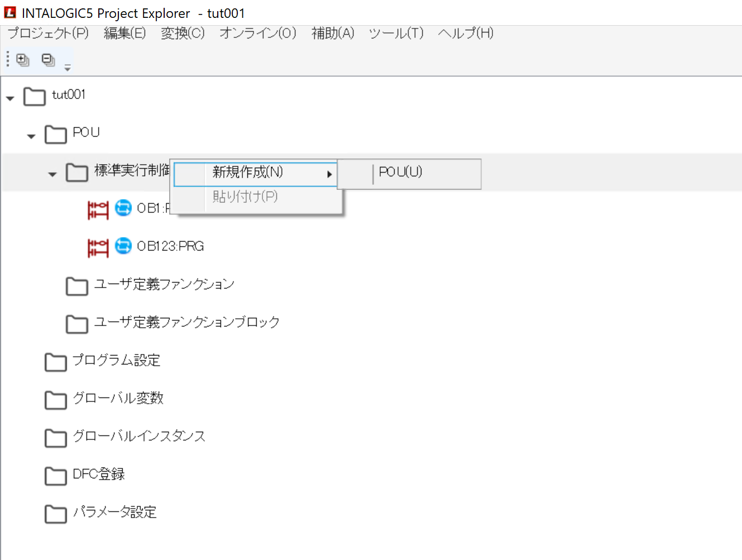The width and height of the screenshot is (742, 560).
Task: Open the ツール(T) menu
Action: (396, 33)
